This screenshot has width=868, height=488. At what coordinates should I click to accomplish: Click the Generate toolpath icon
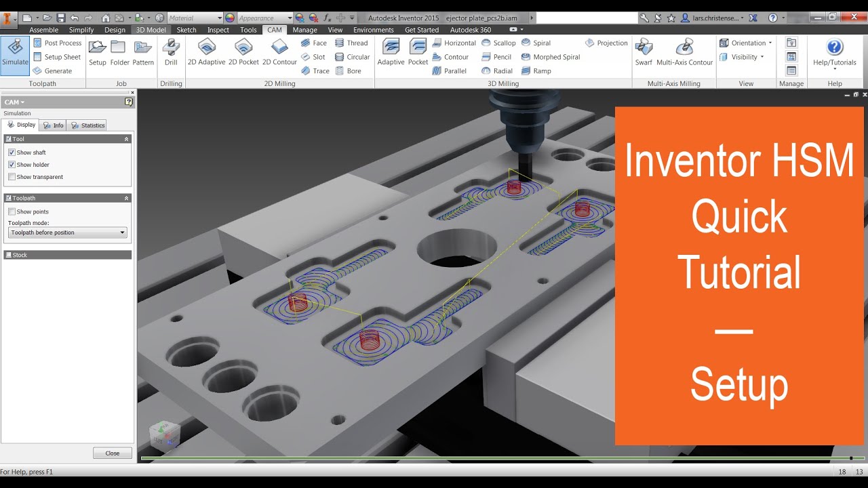tap(52, 70)
